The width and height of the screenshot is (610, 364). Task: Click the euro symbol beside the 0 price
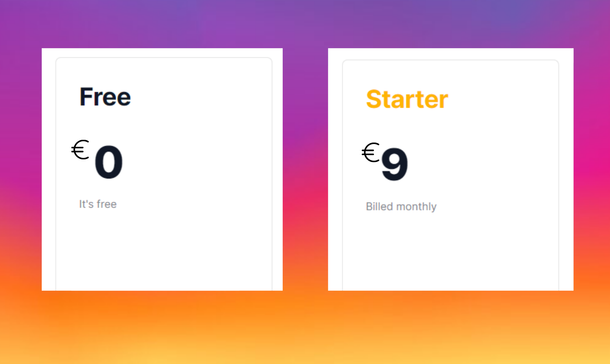(80, 150)
